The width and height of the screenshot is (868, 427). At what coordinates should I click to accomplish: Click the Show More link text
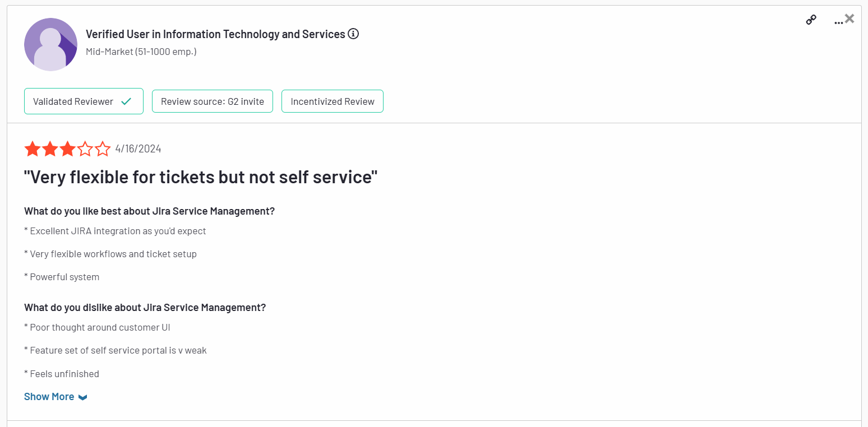pos(49,397)
